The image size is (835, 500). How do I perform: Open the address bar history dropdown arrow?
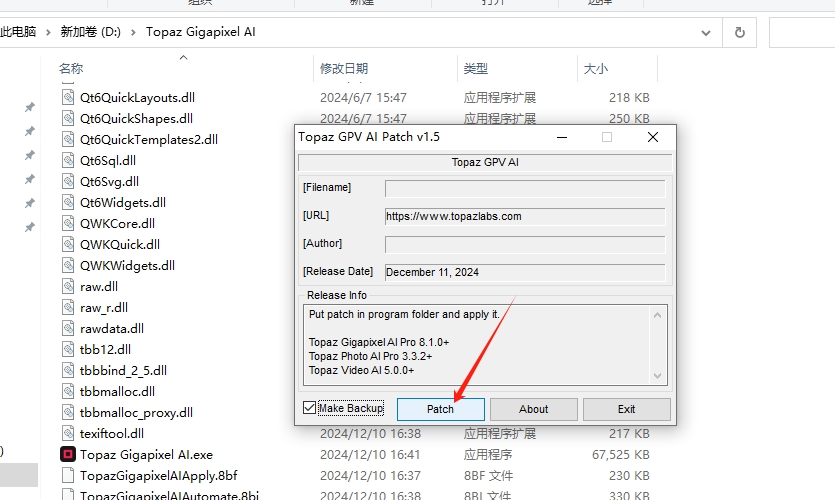706,32
